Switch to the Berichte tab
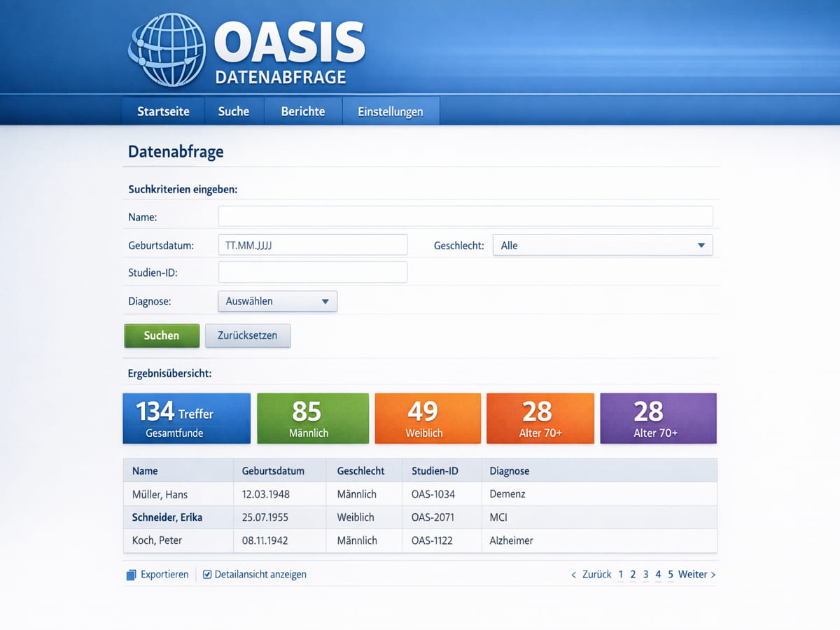This screenshot has height=630, width=840. (303, 111)
